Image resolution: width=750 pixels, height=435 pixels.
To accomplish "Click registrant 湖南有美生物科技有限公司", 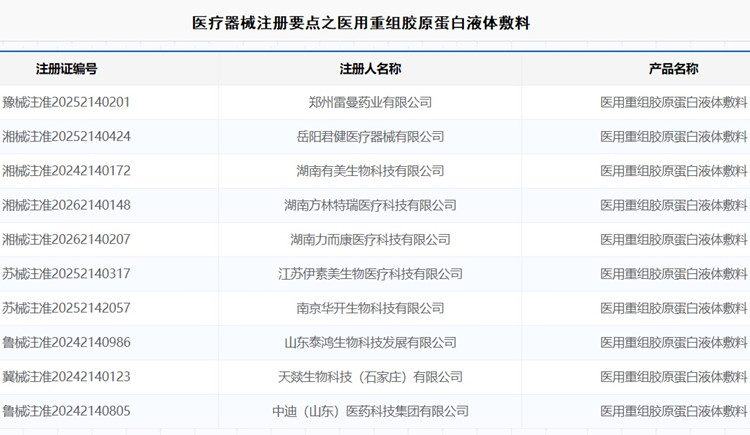I will tap(370, 171).
